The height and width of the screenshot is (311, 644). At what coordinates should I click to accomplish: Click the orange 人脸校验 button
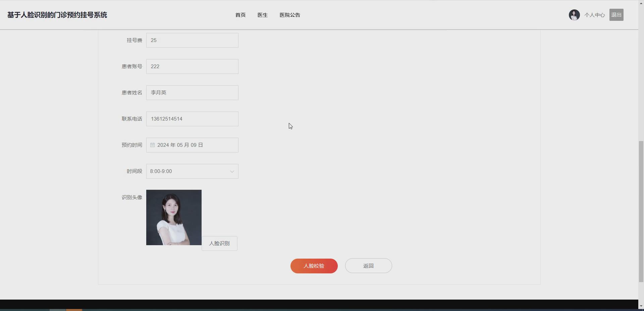314,266
